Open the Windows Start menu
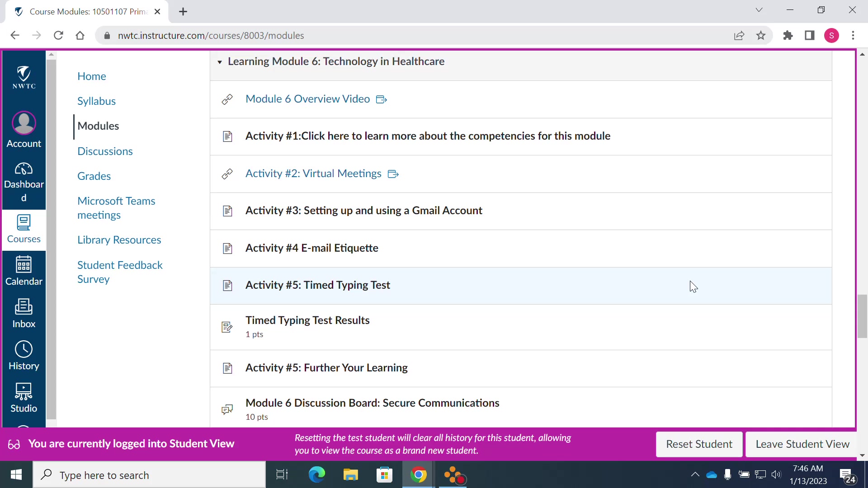 (x=16, y=475)
